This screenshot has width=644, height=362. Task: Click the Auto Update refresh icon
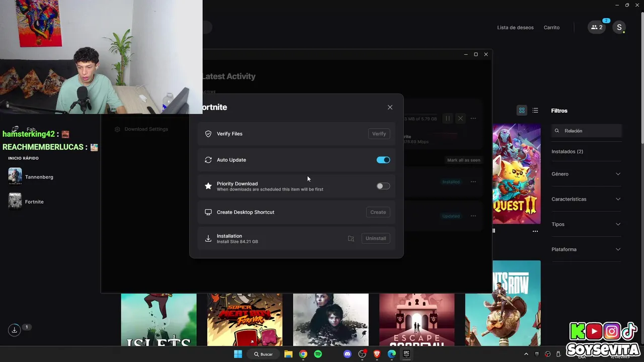pyautogui.click(x=208, y=160)
